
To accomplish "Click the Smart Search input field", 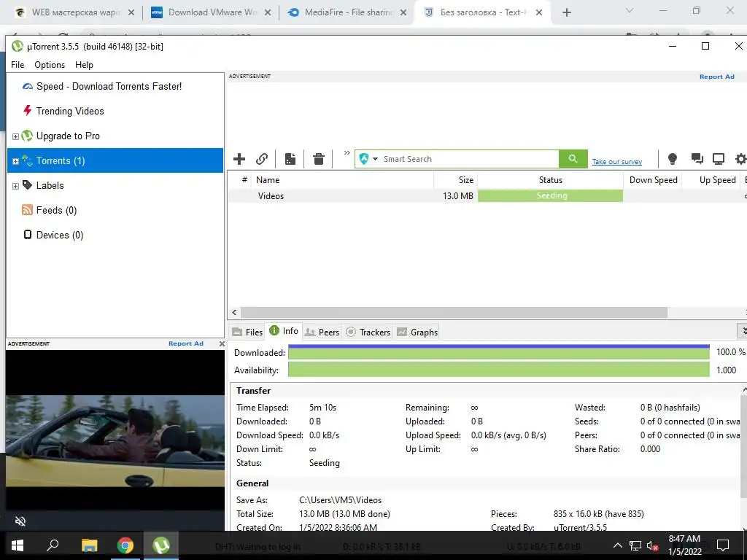I will [x=469, y=159].
